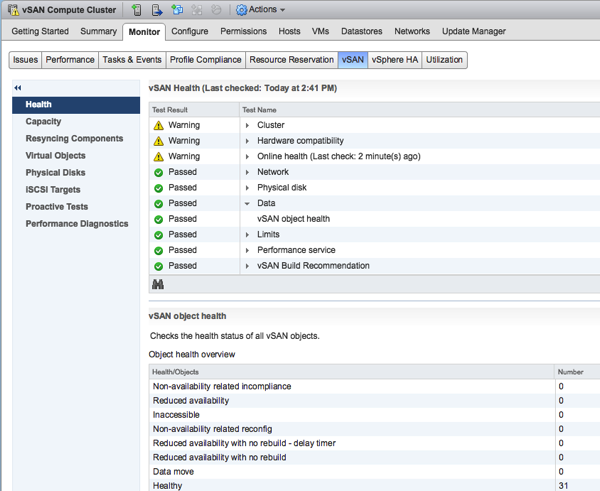Select the Healthy row showing 31
The image size is (600, 491).
[375, 486]
